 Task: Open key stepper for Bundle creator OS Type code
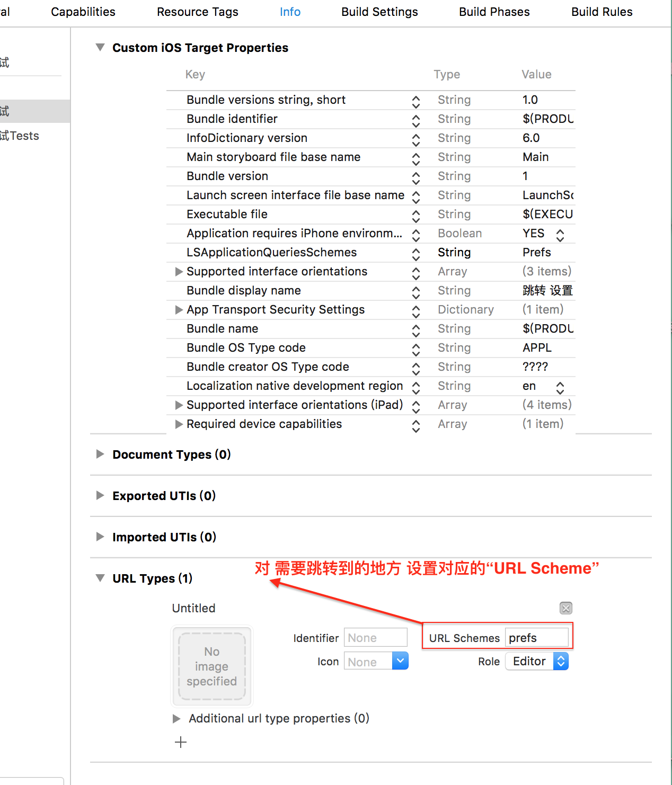[x=416, y=369]
